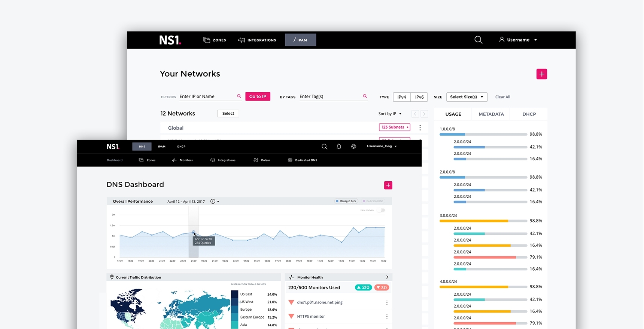
Task: Click the user profile icon next to Username
Action: (502, 39)
